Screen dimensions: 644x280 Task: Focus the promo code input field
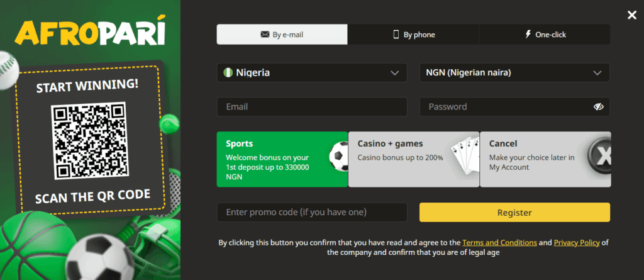click(312, 212)
